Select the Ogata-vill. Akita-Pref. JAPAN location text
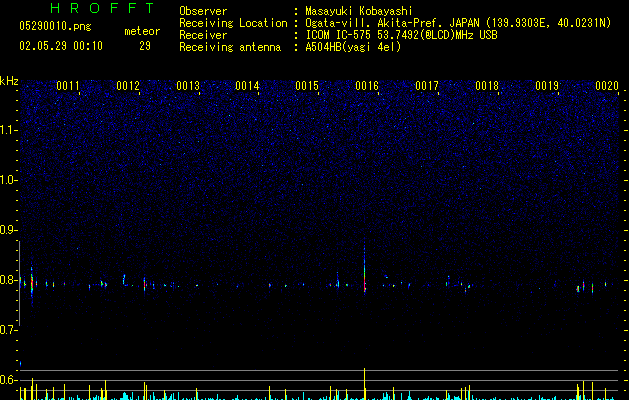Viewport: 629px width, 400px height. (x=458, y=23)
